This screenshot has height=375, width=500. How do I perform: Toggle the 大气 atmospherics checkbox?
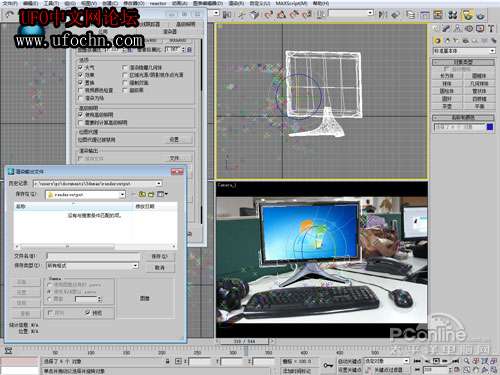[80, 67]
